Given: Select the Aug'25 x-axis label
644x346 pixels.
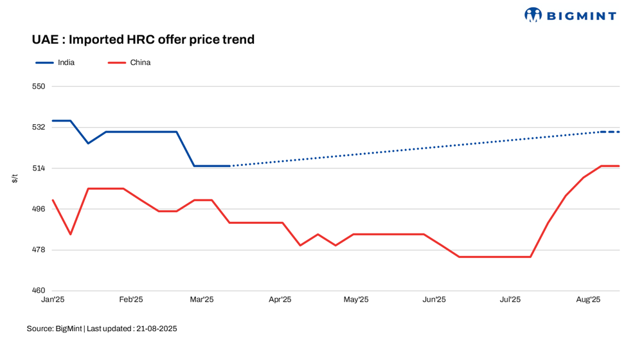Looking at the screenshot, I should point(588,300).
